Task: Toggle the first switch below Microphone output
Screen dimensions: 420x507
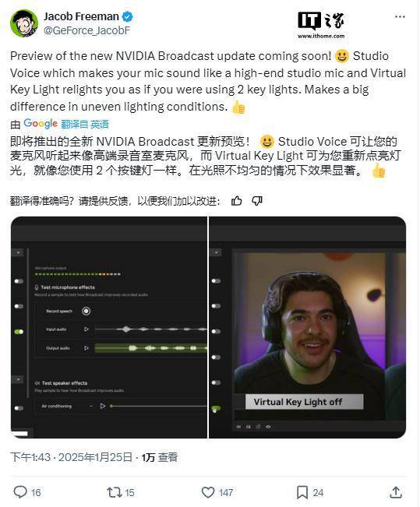Action: [19, 281]
